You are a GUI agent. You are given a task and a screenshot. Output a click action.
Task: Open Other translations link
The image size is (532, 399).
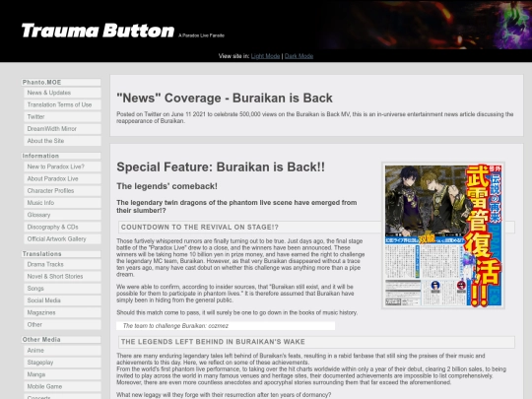pos(62,325)
